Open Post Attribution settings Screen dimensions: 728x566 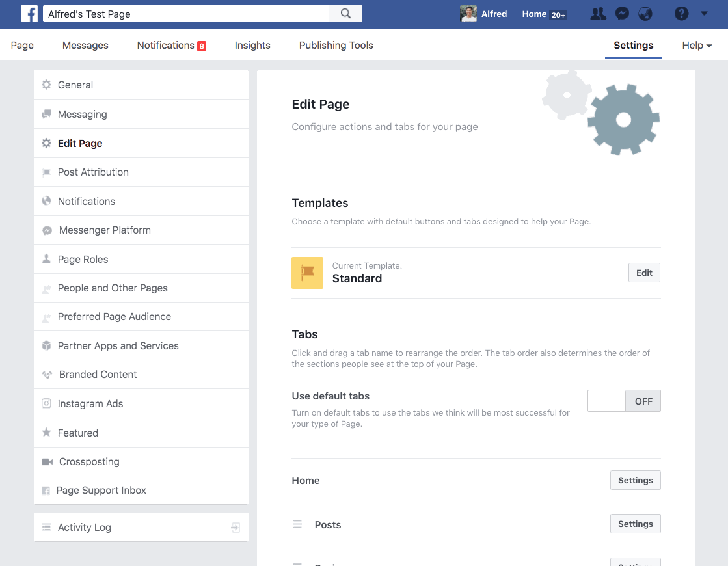[x=141, y=172]
